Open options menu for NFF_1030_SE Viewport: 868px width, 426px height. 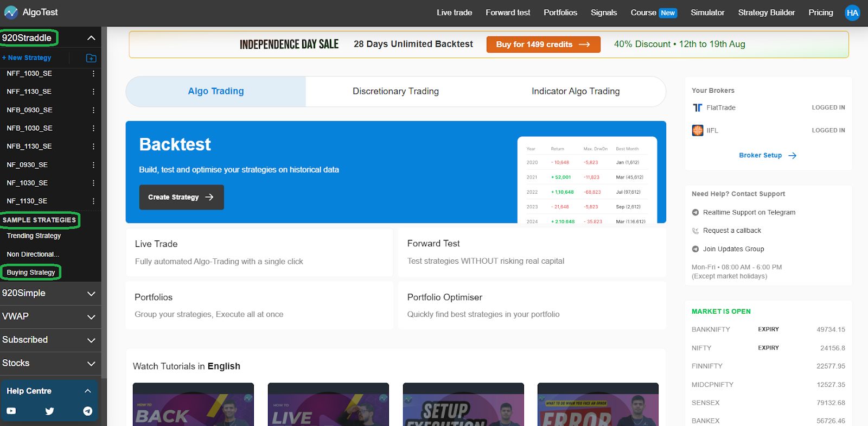coord(93,73)
